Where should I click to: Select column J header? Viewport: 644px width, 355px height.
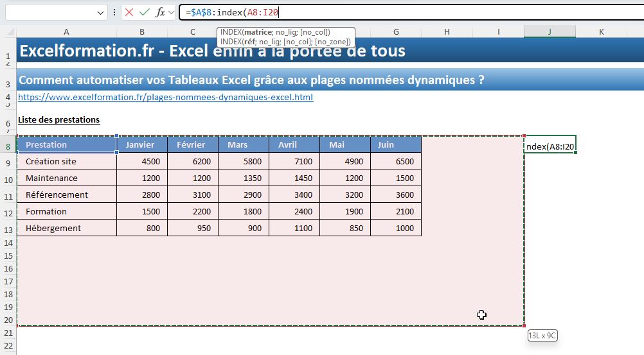550,32
